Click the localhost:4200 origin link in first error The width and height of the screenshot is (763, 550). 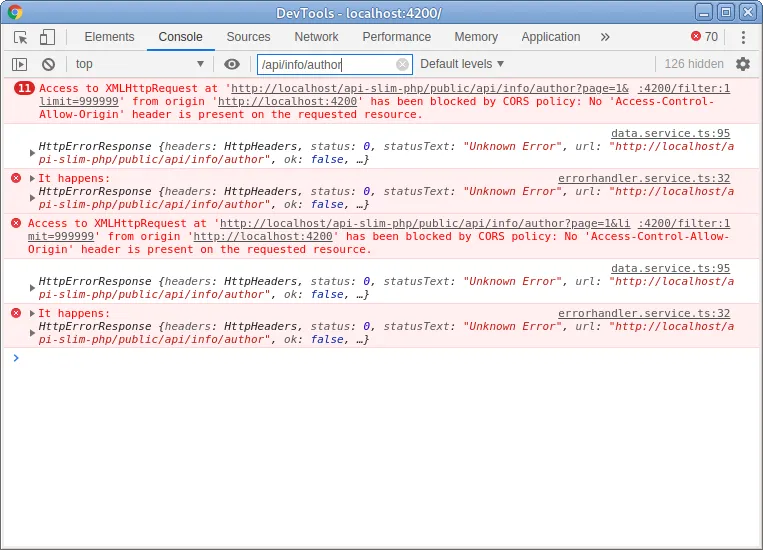[x=287, y=101]
